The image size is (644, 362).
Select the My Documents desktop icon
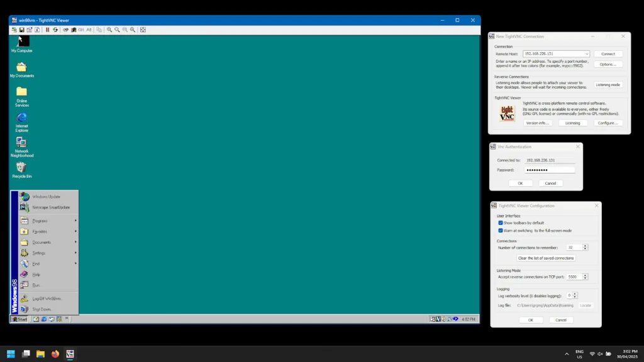pos(22,69)
